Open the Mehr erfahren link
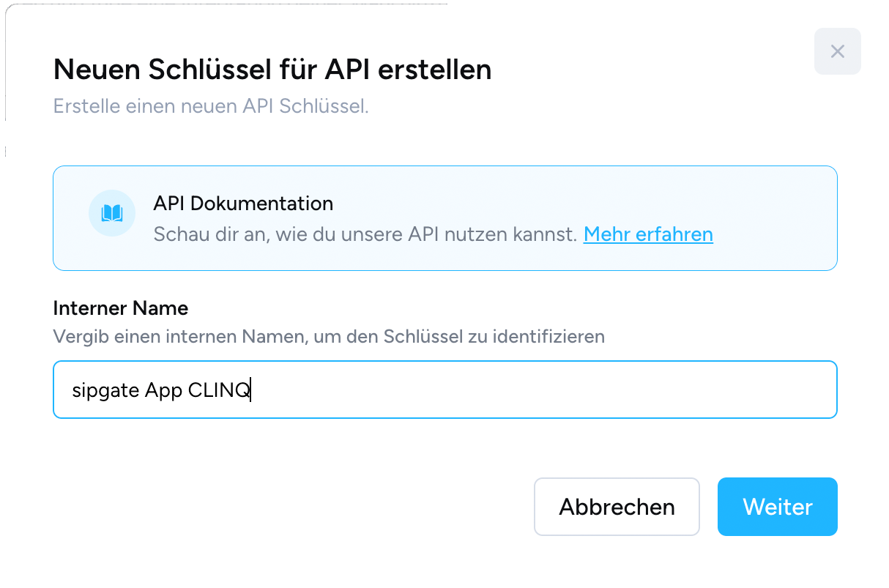Screen dimensions: 889x588 tap(648, 234)
